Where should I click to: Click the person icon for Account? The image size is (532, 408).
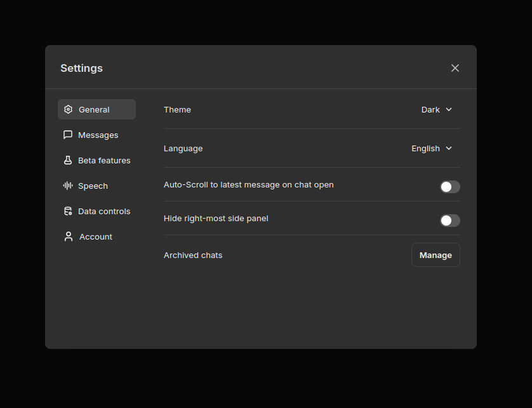pyautogui.click(x=69, y=236)
